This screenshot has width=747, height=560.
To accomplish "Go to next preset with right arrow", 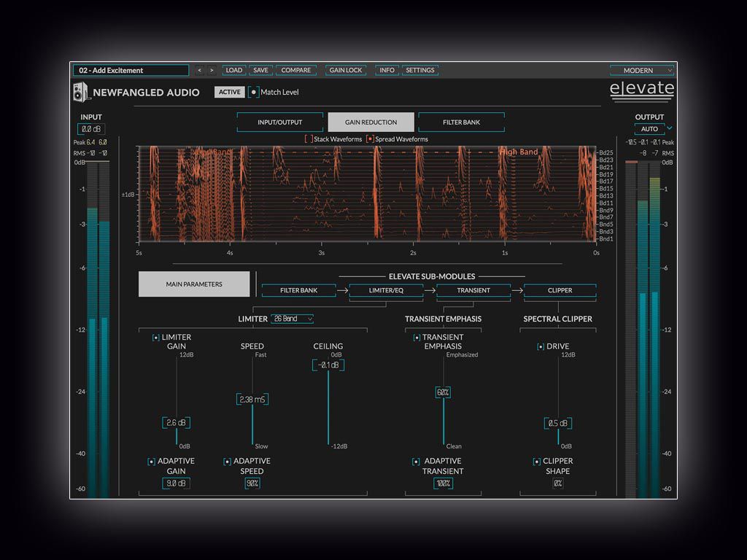I will click(x=212, y=70).
